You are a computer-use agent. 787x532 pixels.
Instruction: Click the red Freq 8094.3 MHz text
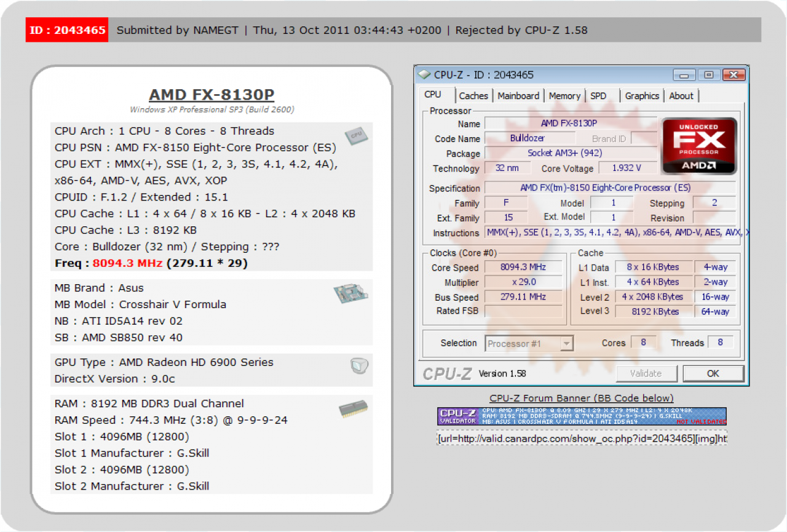127,263
